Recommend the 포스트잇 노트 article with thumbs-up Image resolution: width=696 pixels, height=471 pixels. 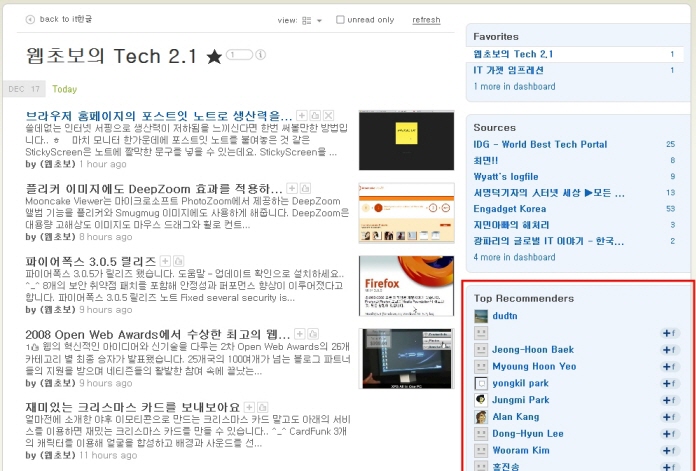315,116
